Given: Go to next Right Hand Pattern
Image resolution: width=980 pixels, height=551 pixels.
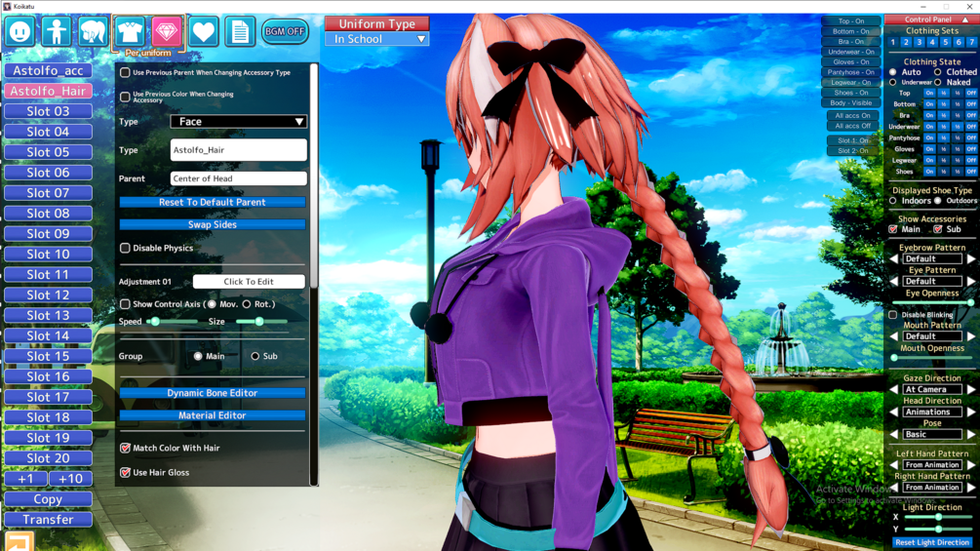Looking at the screenshot, I should [x=971, y=488].
